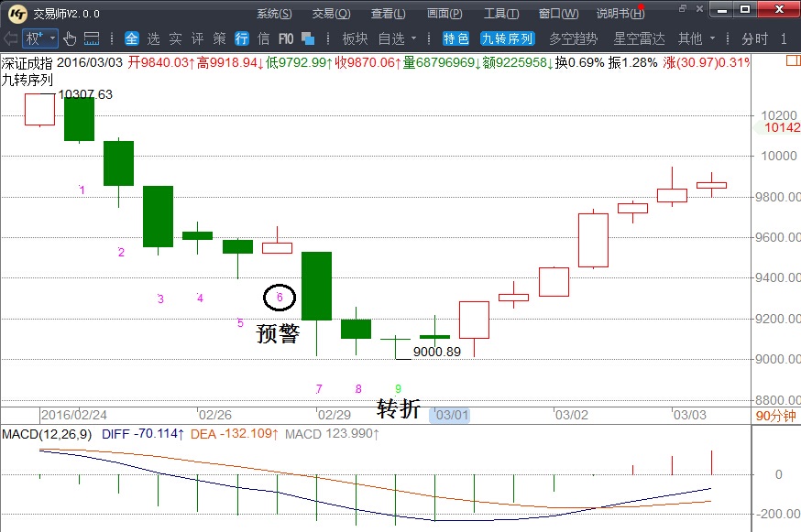The height and width of the screenshot is (532, 801).
Task: Open the 交易(Q) menu
Action: (331, 13)
